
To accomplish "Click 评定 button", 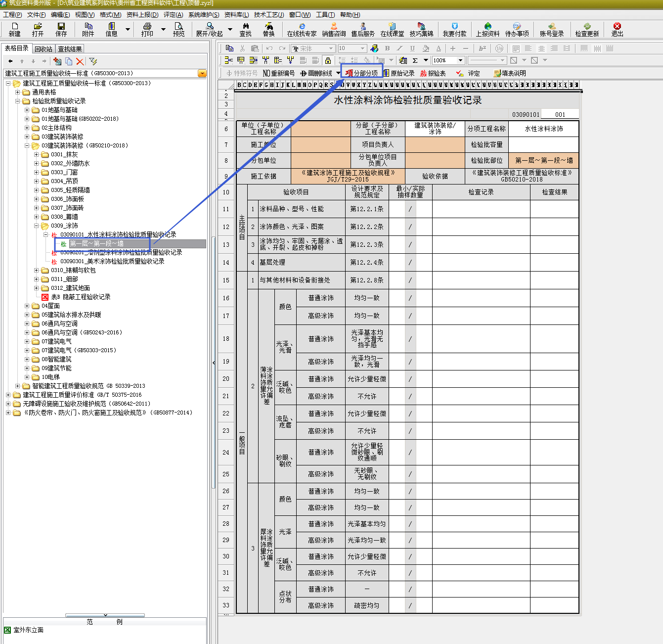I will [x=468, y=73].
